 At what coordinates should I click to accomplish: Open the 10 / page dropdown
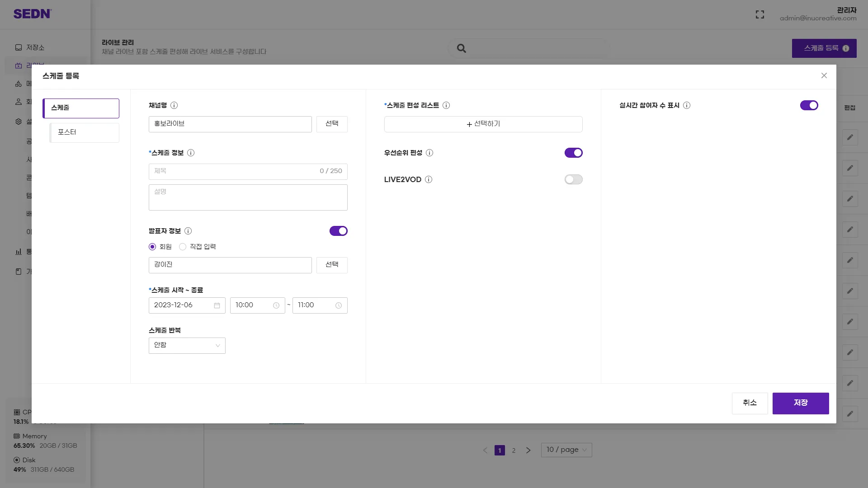tap(566, 450)
